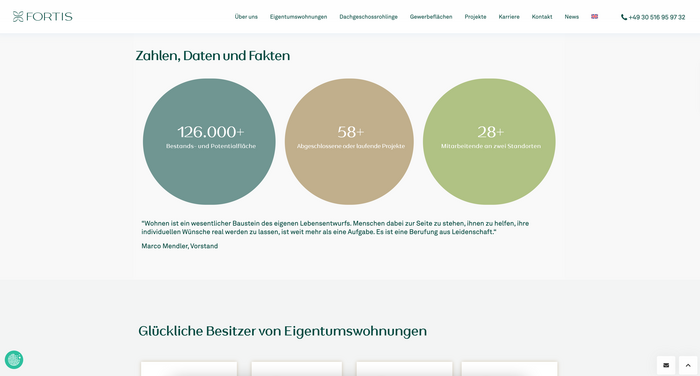Click the Fortis logo
The height and width of the screenshot is (376, 700).
click(42, 17)
